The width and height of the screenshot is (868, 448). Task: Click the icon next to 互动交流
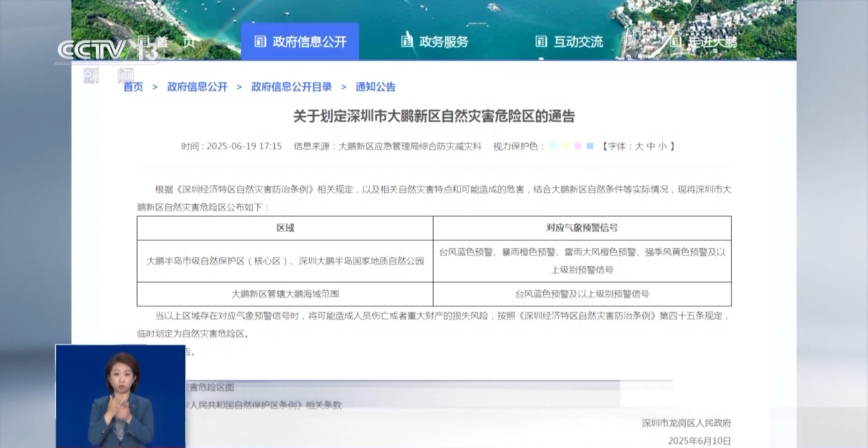point(541,42)
